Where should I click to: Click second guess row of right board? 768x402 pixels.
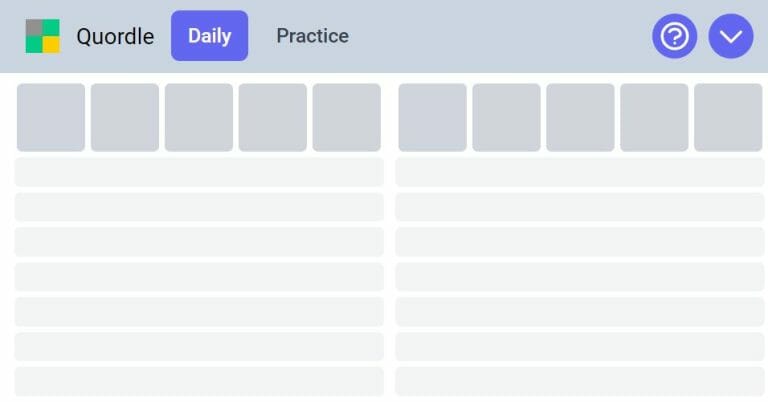[580, 172]
